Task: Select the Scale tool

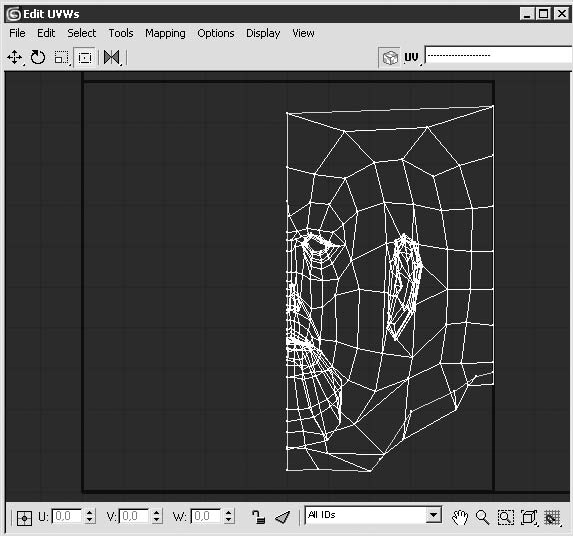Action: [x=61, y=57]
